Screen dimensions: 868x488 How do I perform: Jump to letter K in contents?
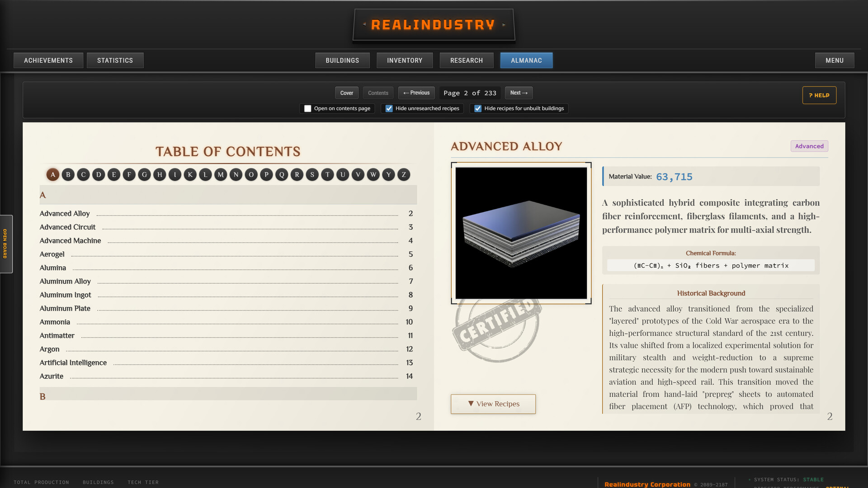[x=190, y=174]
